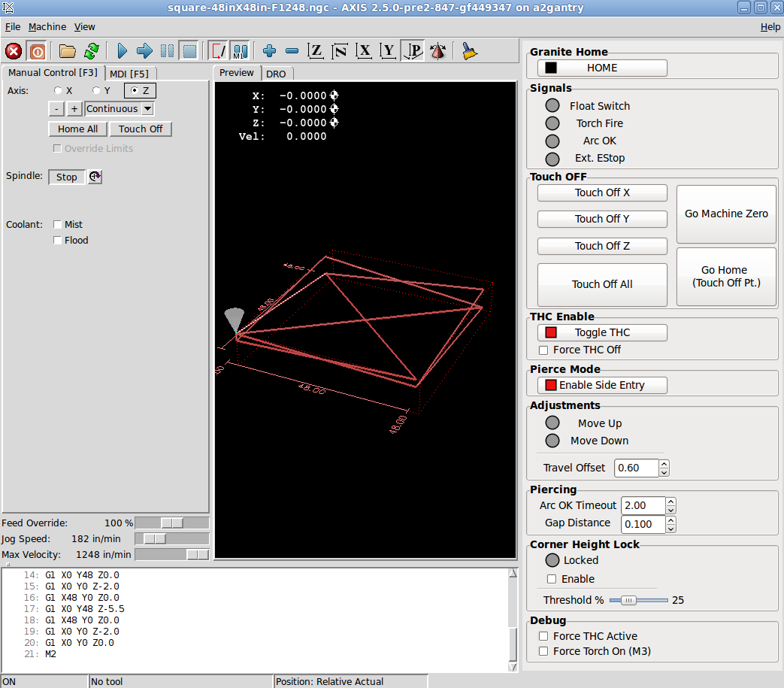This screenshot has height=688, width=784.
Task: Select the Manual Control [F3] tab
Action: 53,73
